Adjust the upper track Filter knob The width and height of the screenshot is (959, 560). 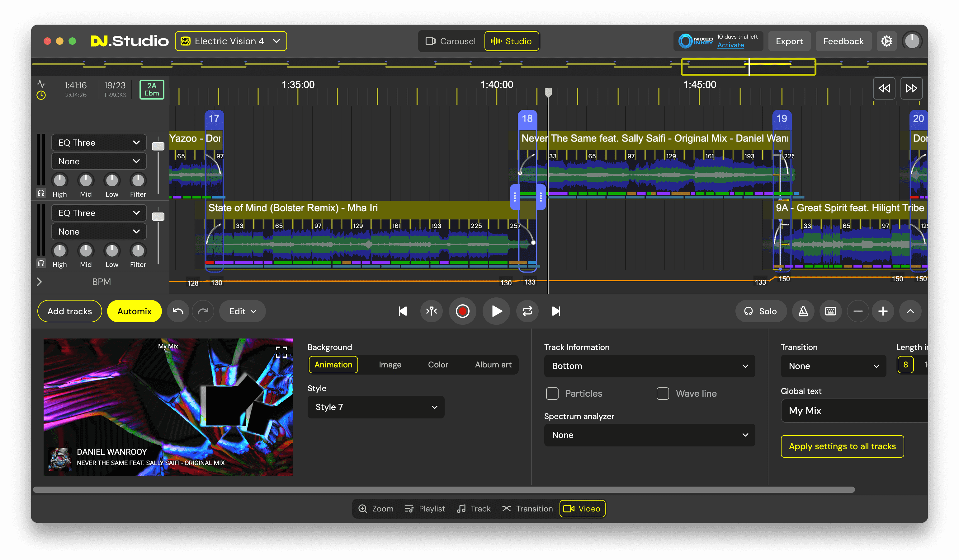tap(138, 180)
